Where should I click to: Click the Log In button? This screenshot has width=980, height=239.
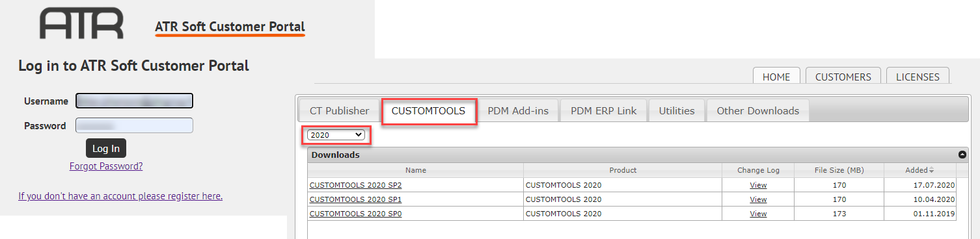click(x=106, y=148)
